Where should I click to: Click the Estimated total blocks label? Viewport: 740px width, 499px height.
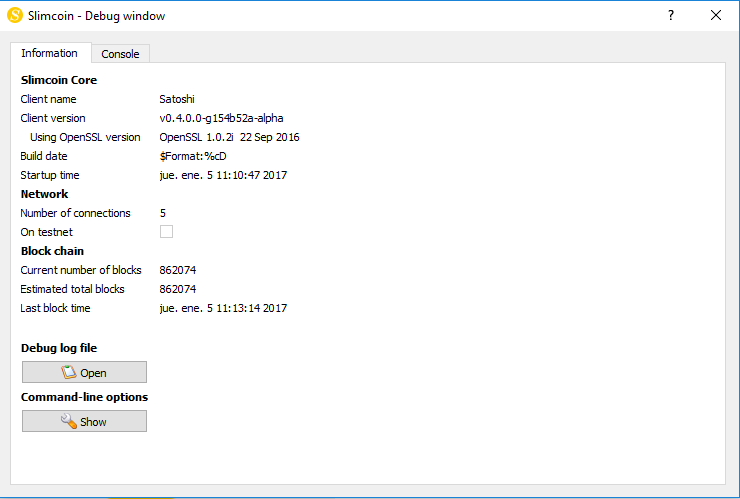coord(72,289)
